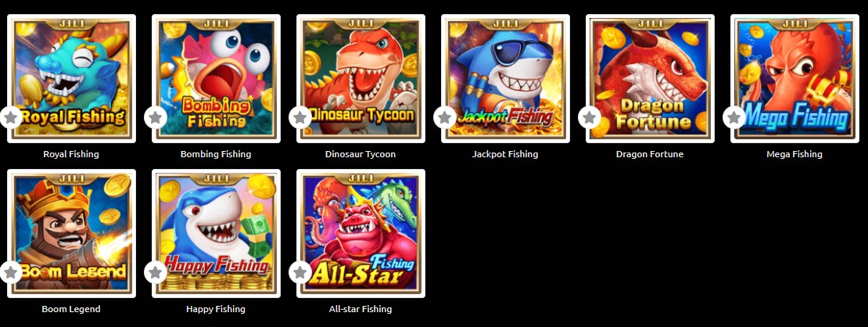Add Happy Fishing to favorites star
868x327 pixels.
tap(156, 272)
